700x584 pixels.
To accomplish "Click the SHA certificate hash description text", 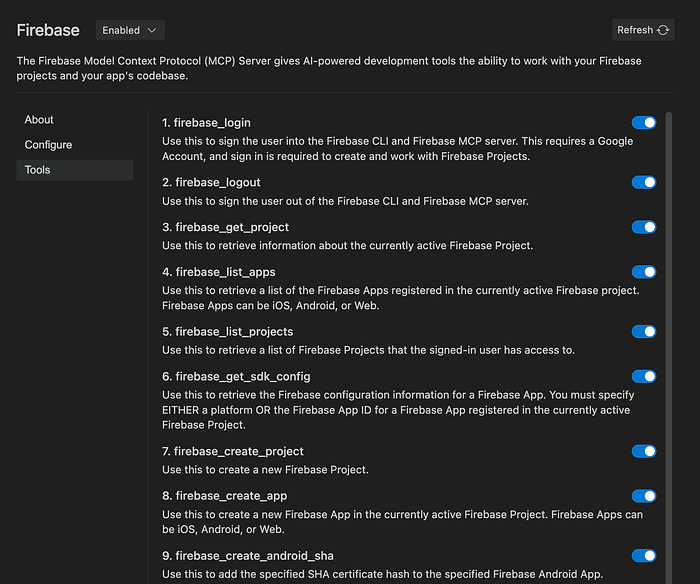I will pyautogui.click(x=382, y=574).
